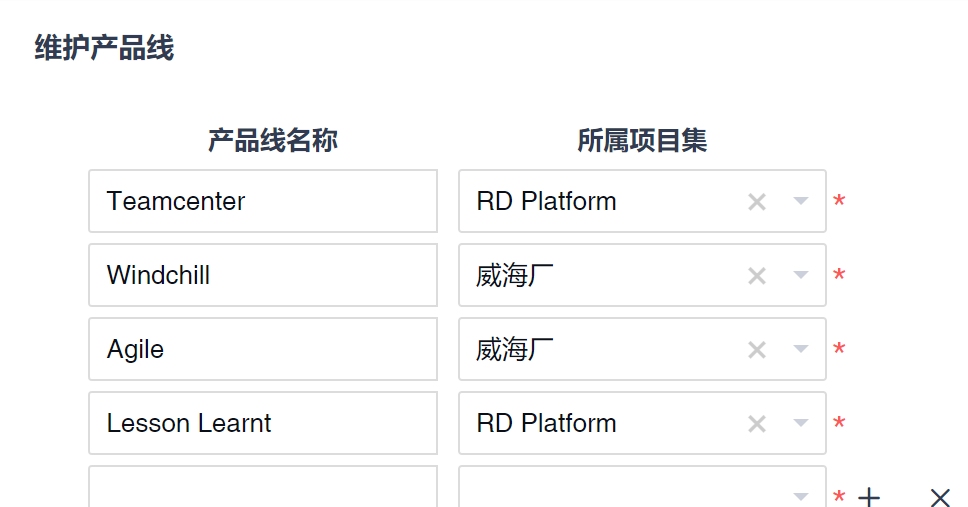Edit the Teamcenter product line name field
968x507 pixels.
point(263,201)
